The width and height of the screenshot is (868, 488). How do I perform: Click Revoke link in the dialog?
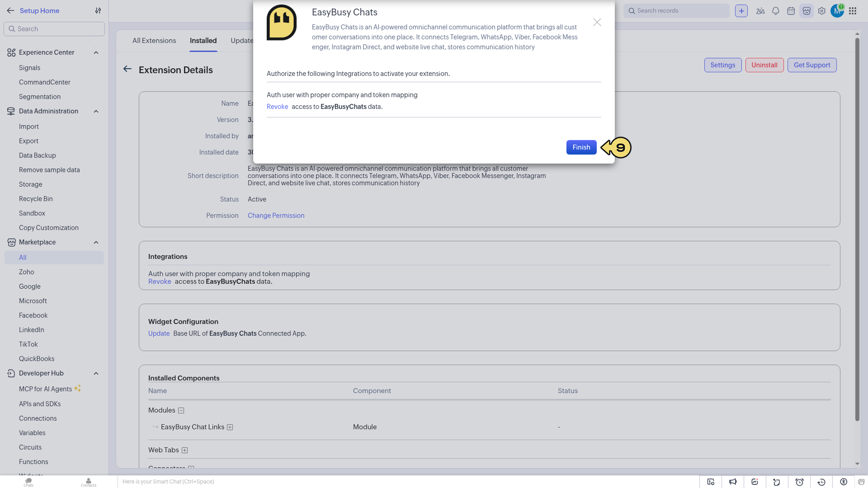(277, 107)
